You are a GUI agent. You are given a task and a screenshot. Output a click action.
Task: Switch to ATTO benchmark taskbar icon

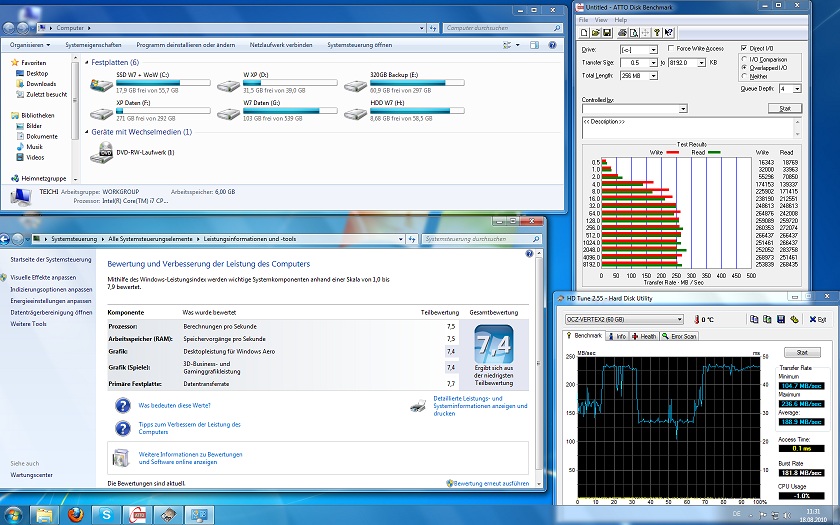coord(137,515)
